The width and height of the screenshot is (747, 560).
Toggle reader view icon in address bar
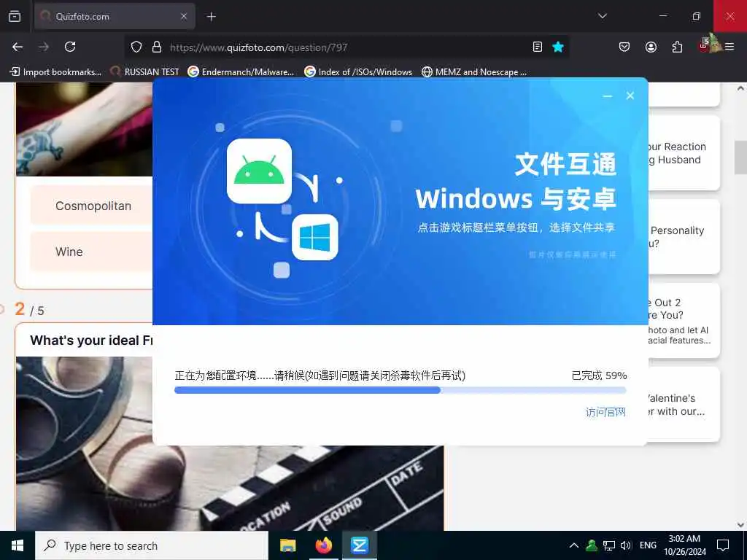click(538, 47)
